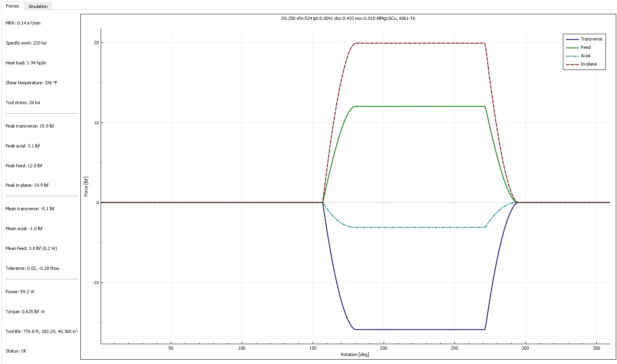
Task: Click the Transverse legend entry
Action: point(584,39)
